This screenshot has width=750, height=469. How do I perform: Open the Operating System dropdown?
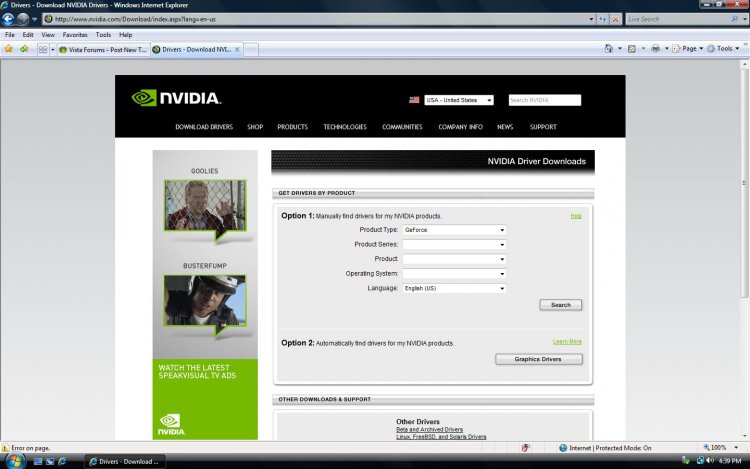point(454,274)
